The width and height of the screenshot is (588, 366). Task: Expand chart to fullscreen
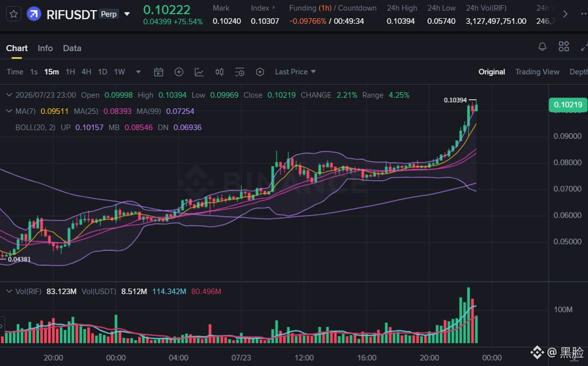(x=584, y=47)
